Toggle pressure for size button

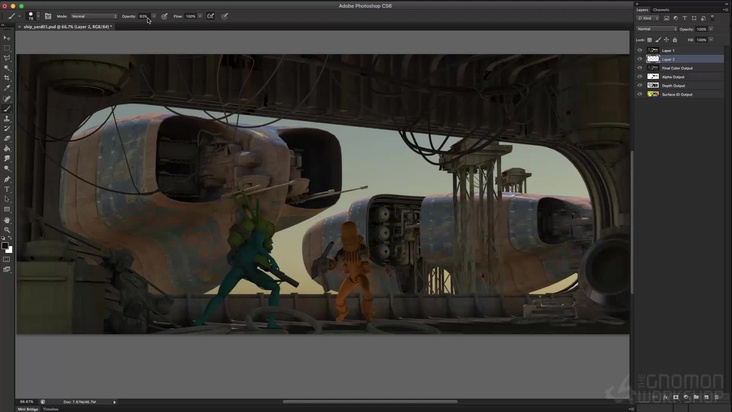pyautogui.click(x=225, y=16)
